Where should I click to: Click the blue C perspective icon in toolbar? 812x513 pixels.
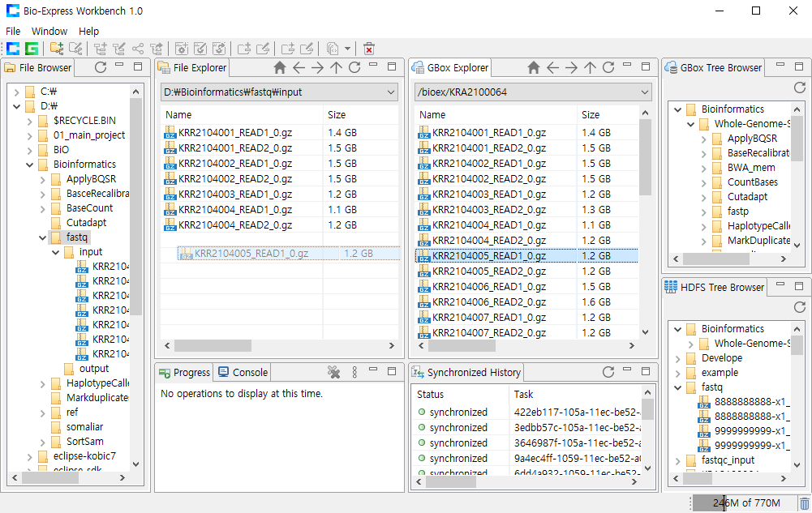pos(13,49)
